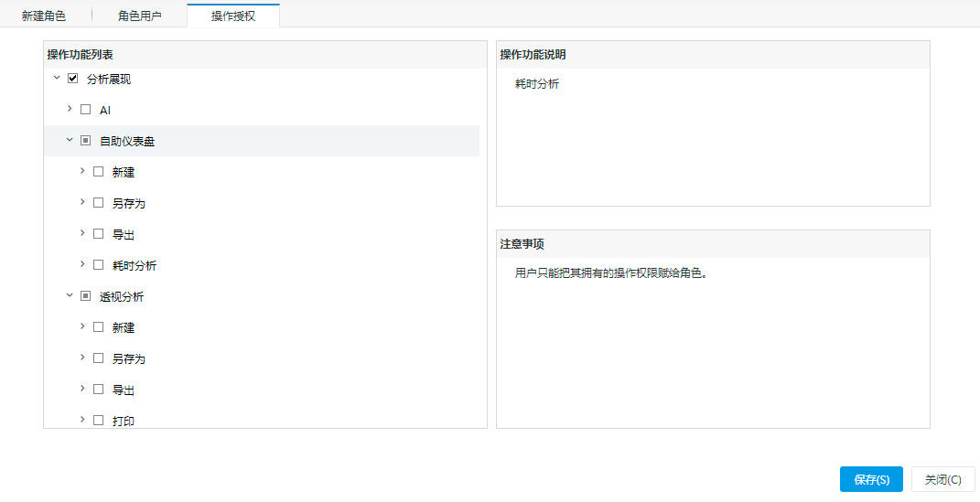Expand the 打印 node
This screenshot has width=980, height=502.
pos(81,420)
